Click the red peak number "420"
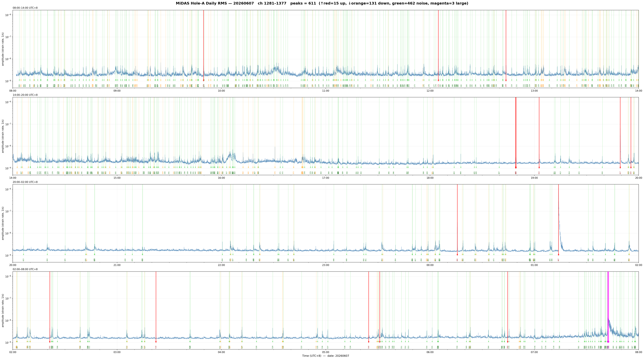Image resolution: width=644 pixels, height=359 pixels. 631,173
